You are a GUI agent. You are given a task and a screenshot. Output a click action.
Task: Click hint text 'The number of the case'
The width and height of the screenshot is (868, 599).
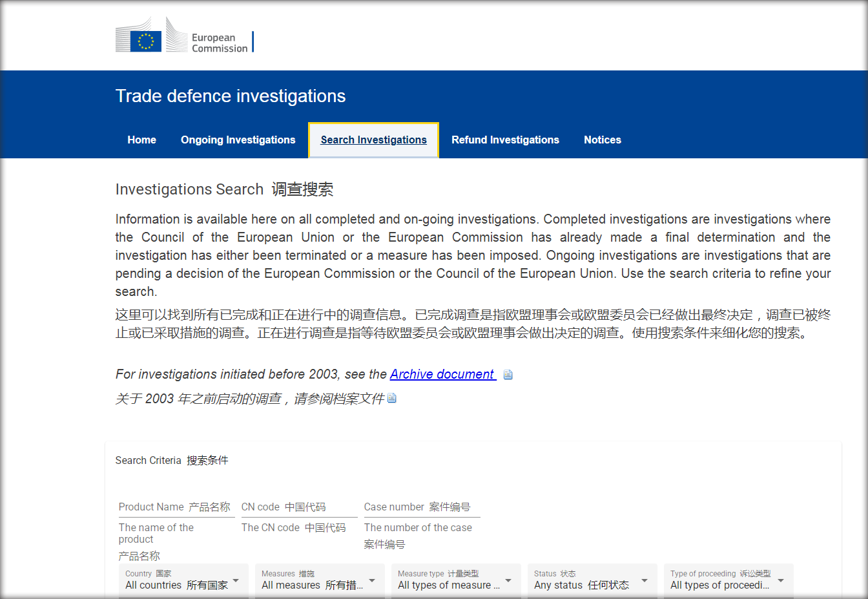[418, 527]
